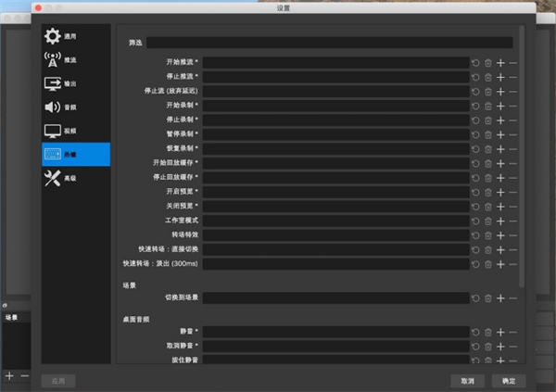Click the trash icon for 停止推流 hotkey

coord(488,77)
